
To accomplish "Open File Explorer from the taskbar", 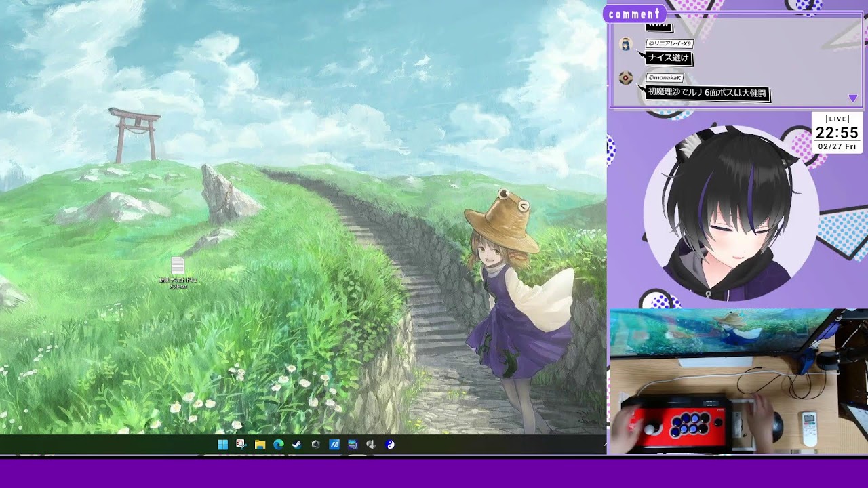I will click(x=260, y=445).
